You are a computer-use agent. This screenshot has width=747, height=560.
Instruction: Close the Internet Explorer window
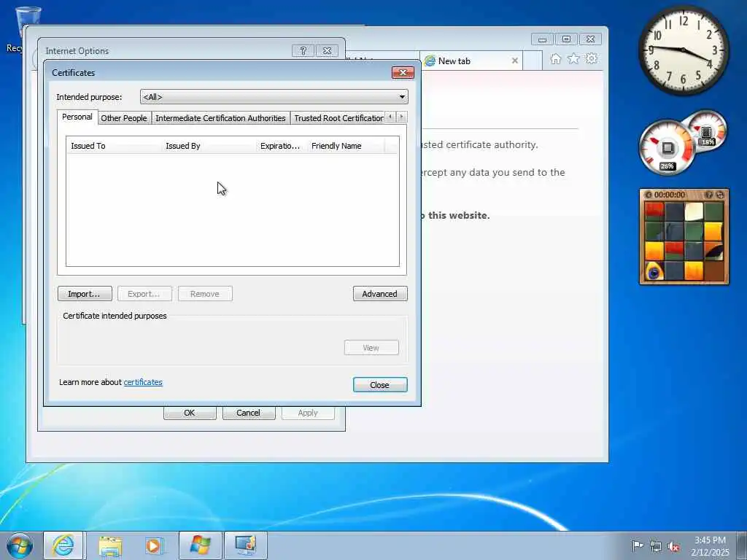click(590, 39)
